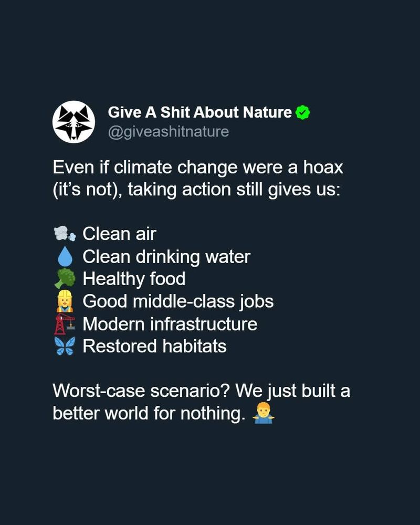
Task: Select the Modern infrastructure line
Action: coord(170,324)
